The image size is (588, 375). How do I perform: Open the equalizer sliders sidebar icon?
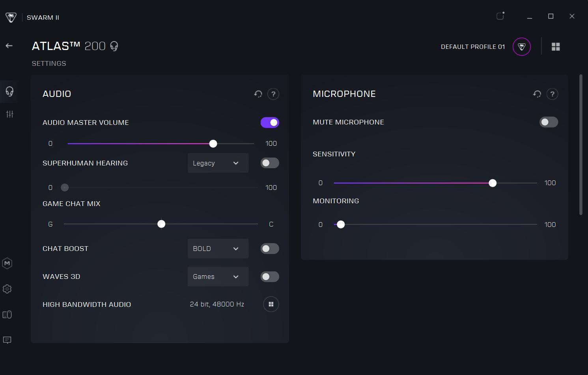(9, 114)
